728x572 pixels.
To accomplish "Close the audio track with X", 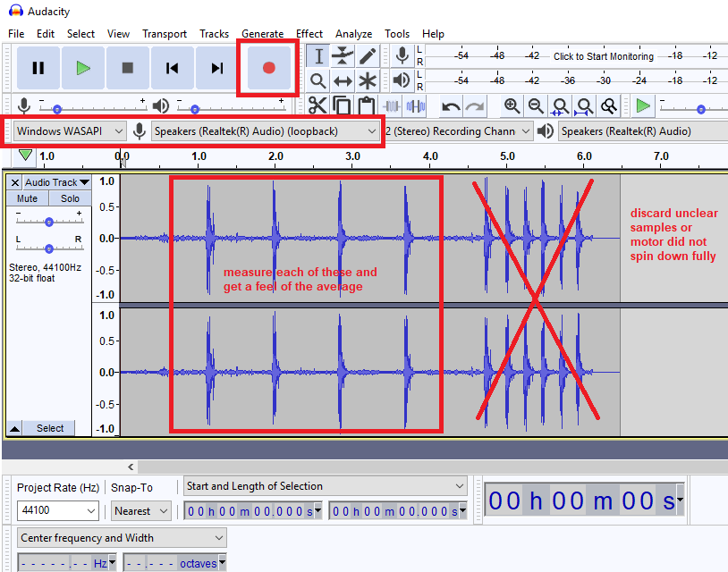I will [x=14, y=182].
